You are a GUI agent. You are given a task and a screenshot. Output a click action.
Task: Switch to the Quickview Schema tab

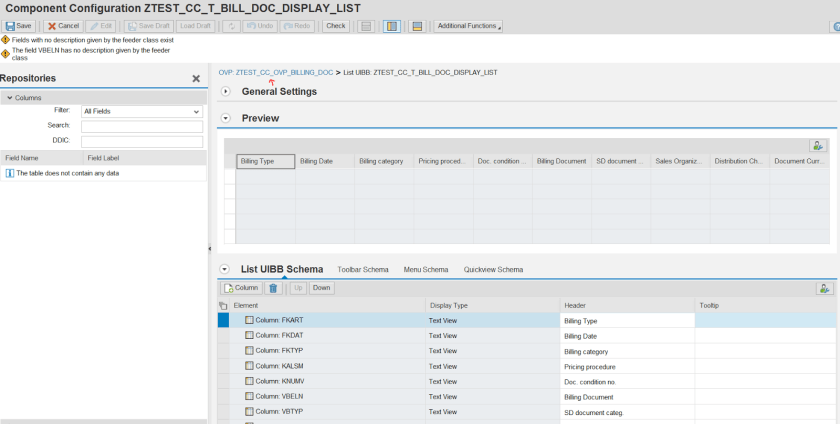click(493, 270)
